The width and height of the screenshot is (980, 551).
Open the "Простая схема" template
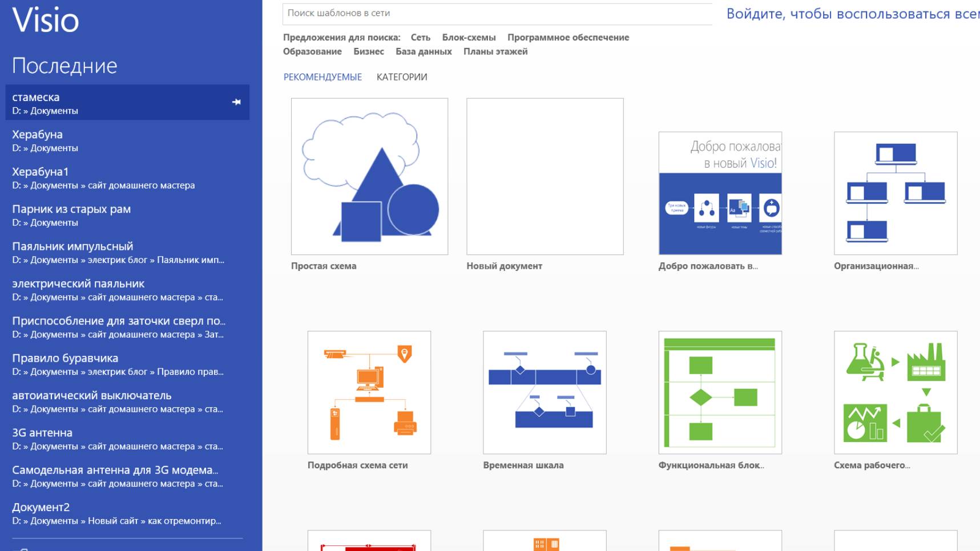tap(369, 177)
